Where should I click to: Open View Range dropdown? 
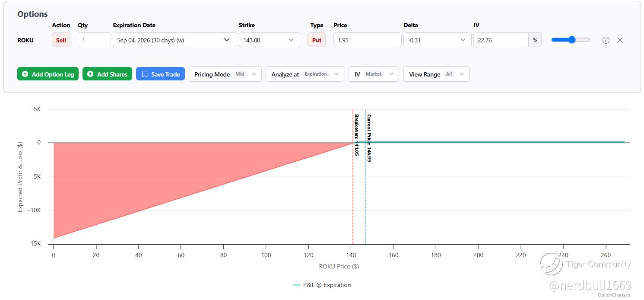[x=436, y=74]
